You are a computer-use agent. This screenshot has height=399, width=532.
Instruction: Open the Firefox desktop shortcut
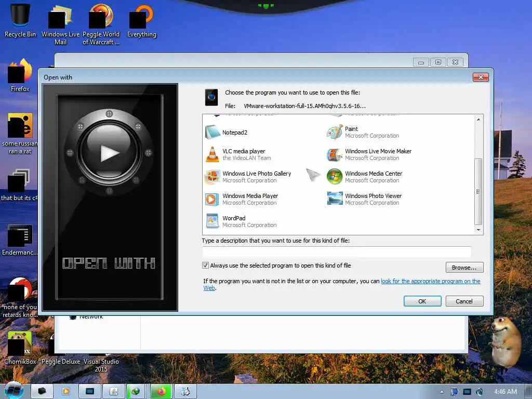(x=20, y=75)
